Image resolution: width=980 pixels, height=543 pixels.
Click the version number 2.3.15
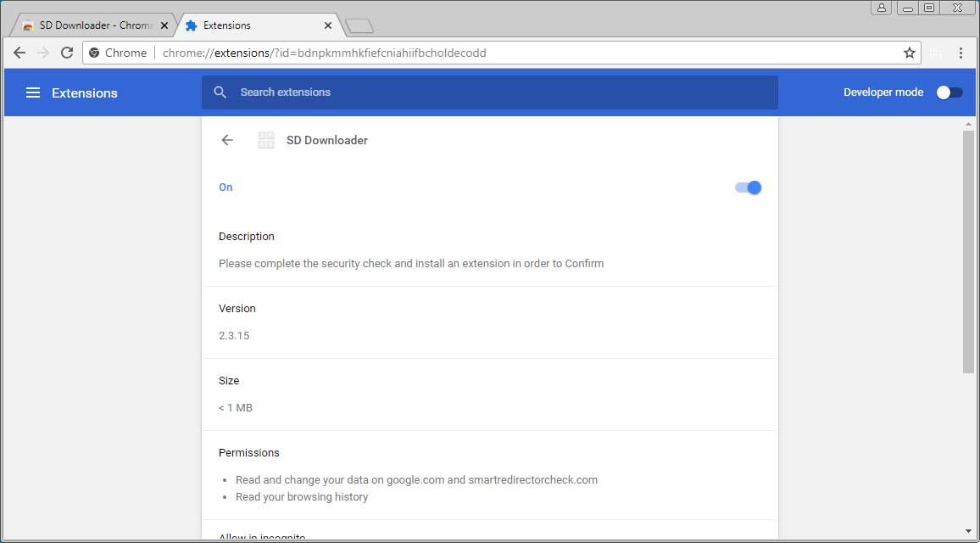pos(234,336)
